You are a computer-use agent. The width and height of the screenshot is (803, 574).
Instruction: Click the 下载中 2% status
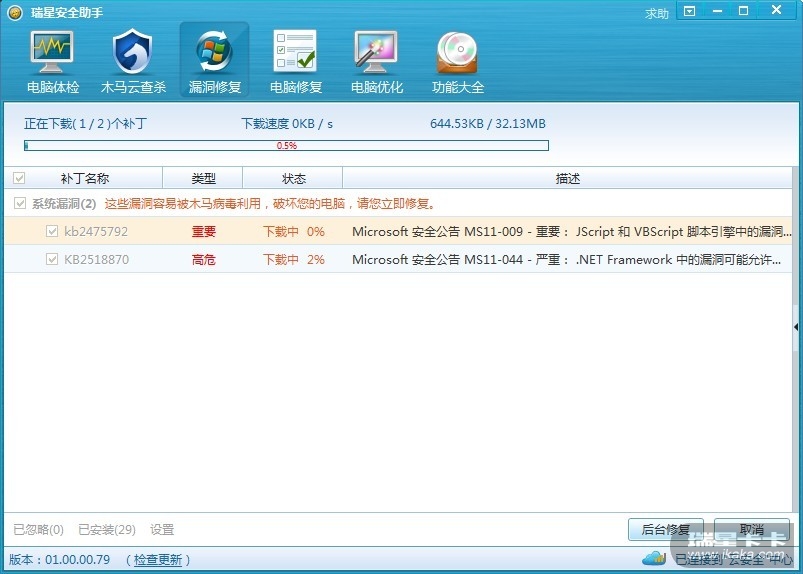click(293, 260)
